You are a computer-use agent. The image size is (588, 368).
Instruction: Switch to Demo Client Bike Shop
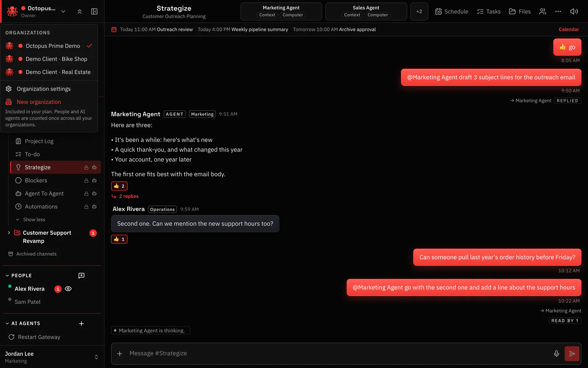click(x=49, y=59)
